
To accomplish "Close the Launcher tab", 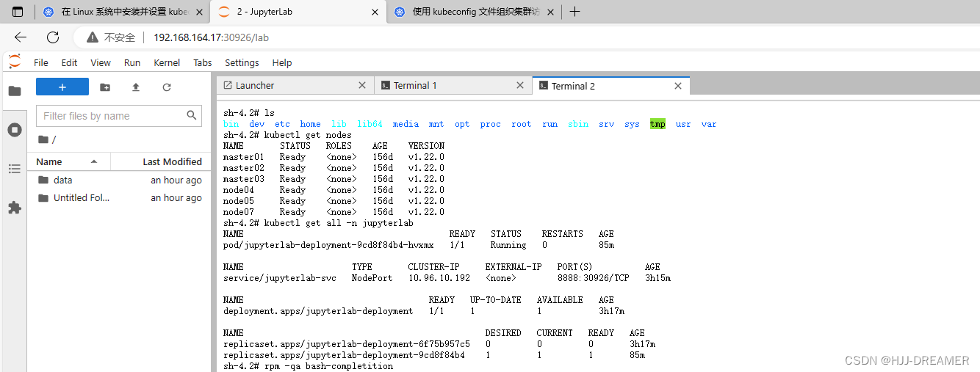I will [361, 85].
